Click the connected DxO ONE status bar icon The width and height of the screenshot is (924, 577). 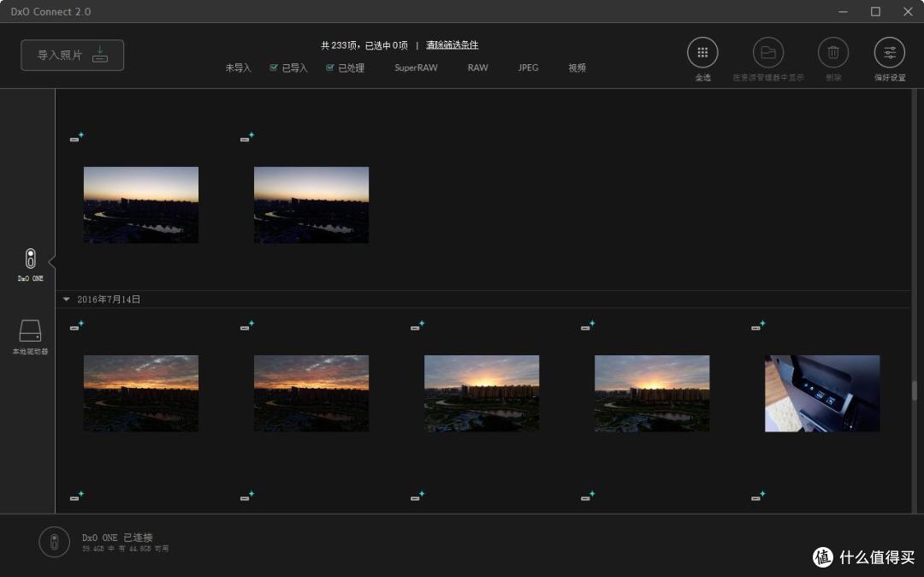pyautogui.click(x=54, y=542)
